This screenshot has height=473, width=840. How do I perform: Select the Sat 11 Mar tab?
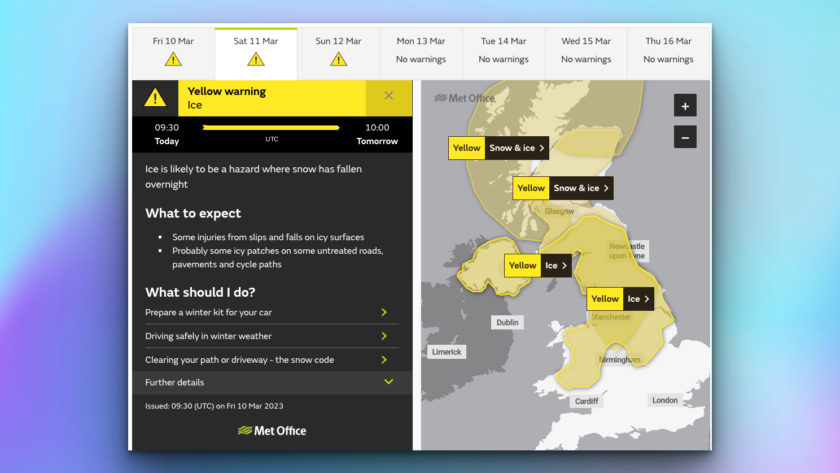point(256,53)
